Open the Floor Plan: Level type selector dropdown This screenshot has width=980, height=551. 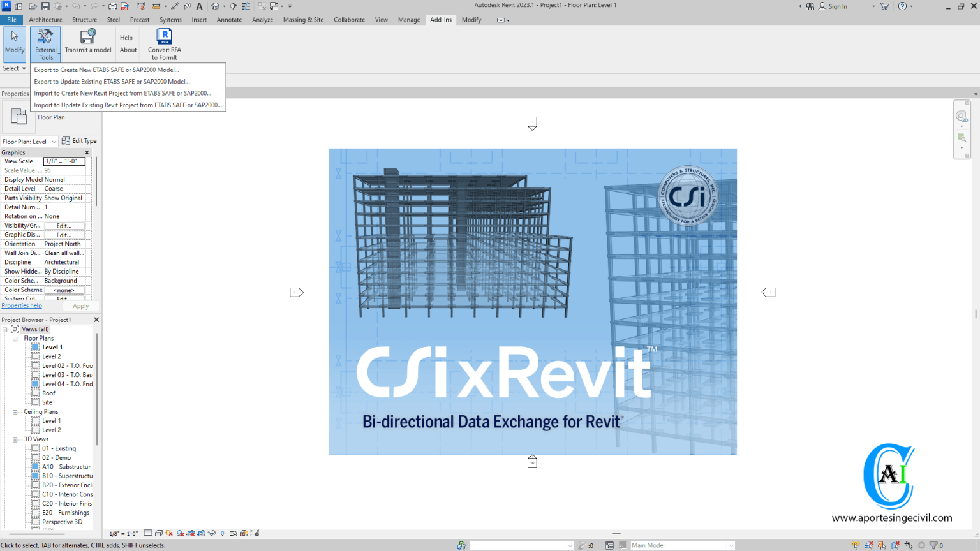(29, 142)
